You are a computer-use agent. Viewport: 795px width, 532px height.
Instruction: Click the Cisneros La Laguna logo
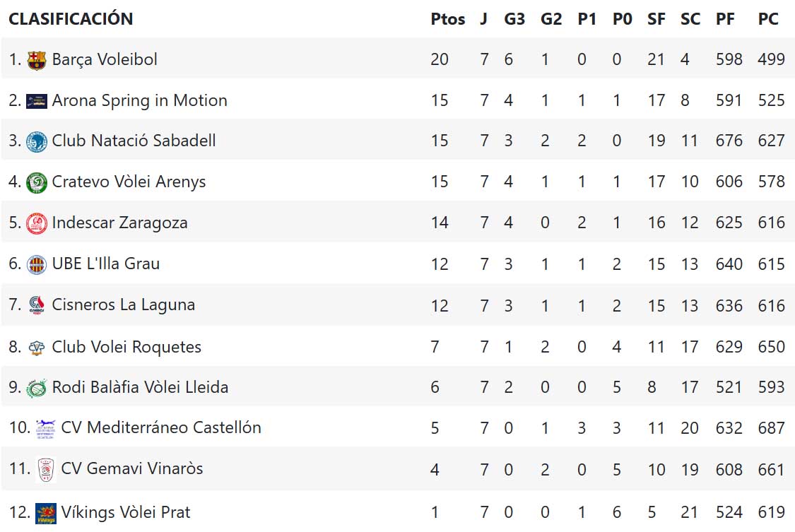click(x=37, y=305)
